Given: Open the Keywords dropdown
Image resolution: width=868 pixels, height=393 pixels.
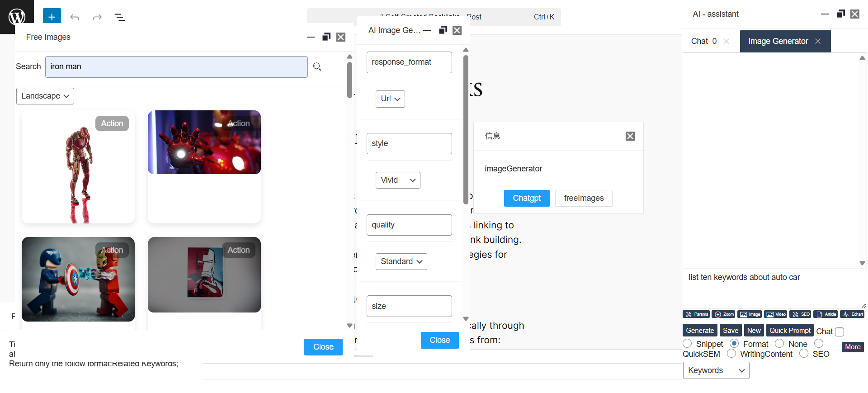Looking at the screenshot, I should point(716,370).
